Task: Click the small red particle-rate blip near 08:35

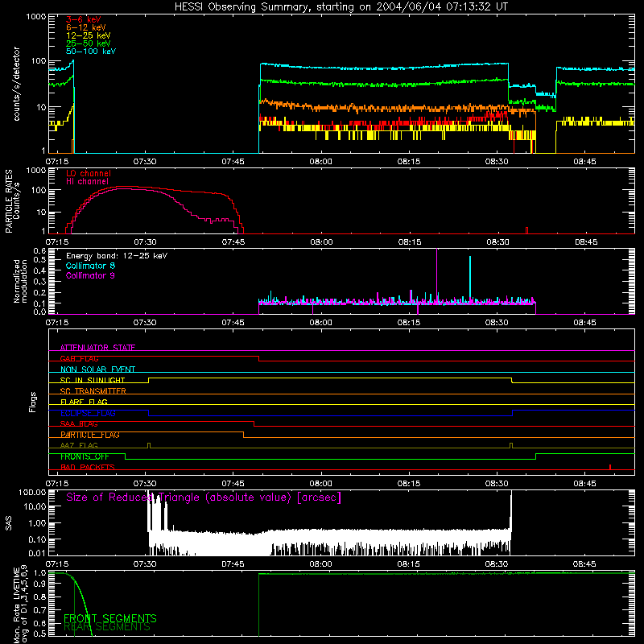Action: [x=527, y=230]
